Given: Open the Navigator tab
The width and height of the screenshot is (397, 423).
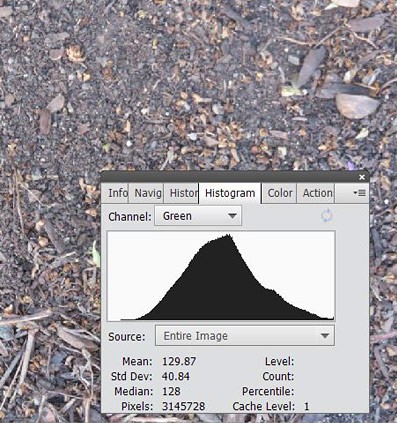Looking at the screenshot, I should [147, 193].
